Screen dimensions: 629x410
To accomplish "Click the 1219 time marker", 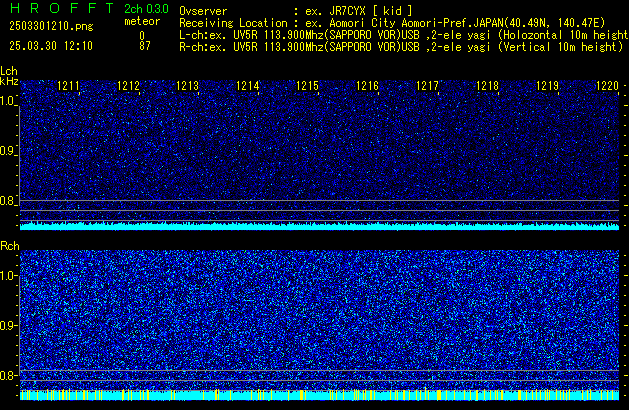I will (x=548, y=86).
